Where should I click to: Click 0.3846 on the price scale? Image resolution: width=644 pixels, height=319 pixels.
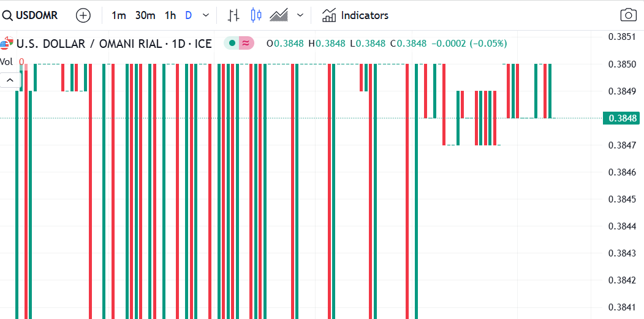pos(623,172)
